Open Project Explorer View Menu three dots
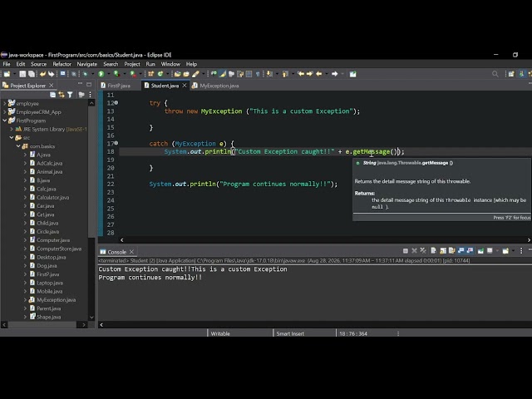 pos(91,95)
